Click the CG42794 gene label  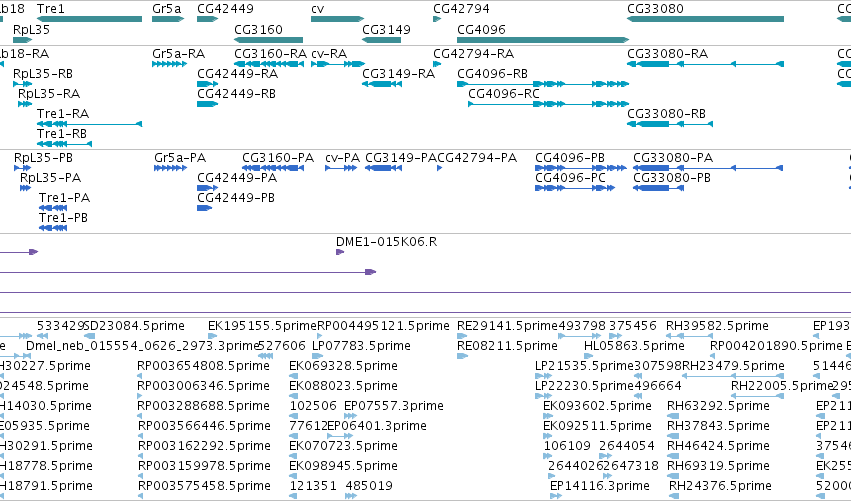(461, 9)
